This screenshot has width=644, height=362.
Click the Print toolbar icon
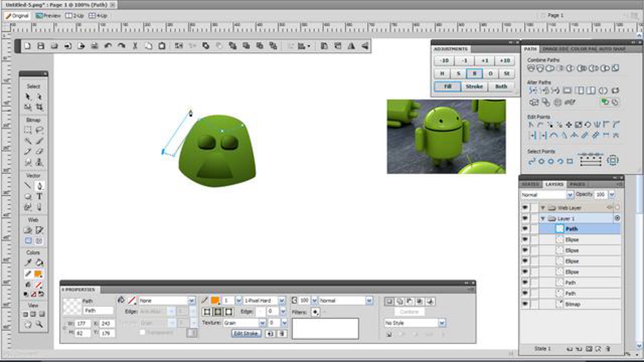(94, 46)
